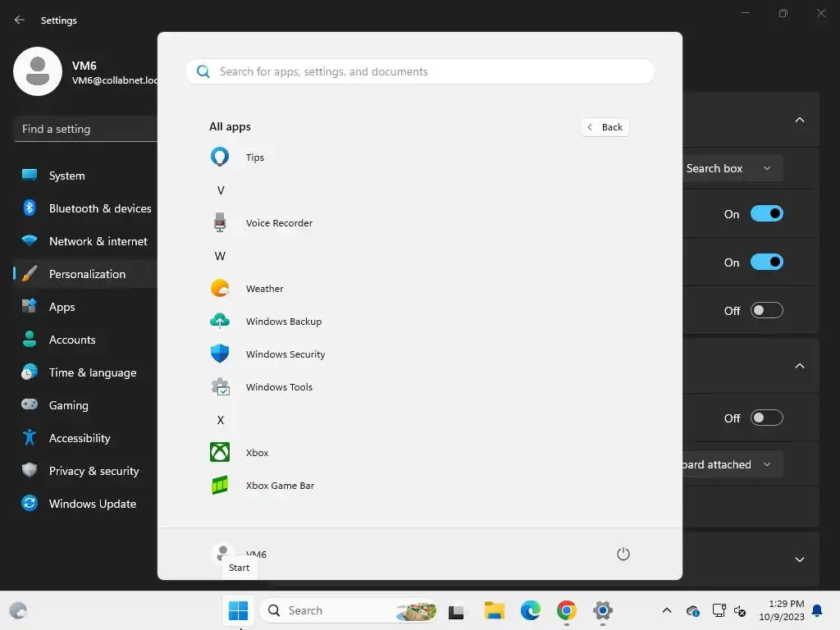The height and width of the screenshot is (630, 840).
Task: Select Gaming in Settings sidebar
Action: tap(85, 405)
